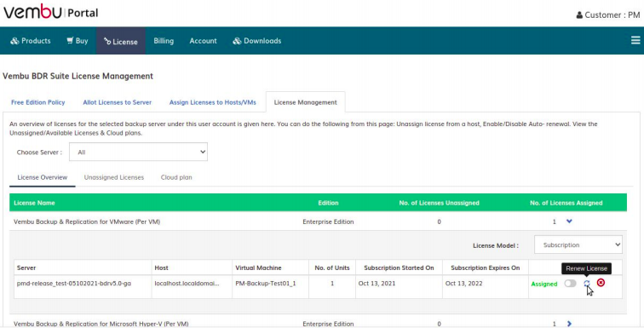644x328 pixels.
Task: Toggle auto-renewal switch for PM-Backup-Test01_1
Action: click(x=570, y=283)
